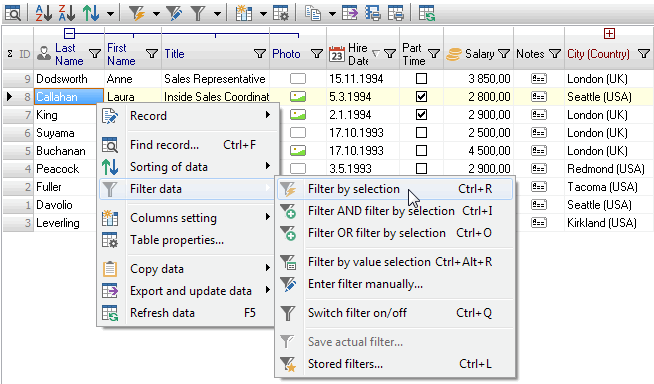
Task: Open Find record tool in toolbar
Action: (13, 13)
